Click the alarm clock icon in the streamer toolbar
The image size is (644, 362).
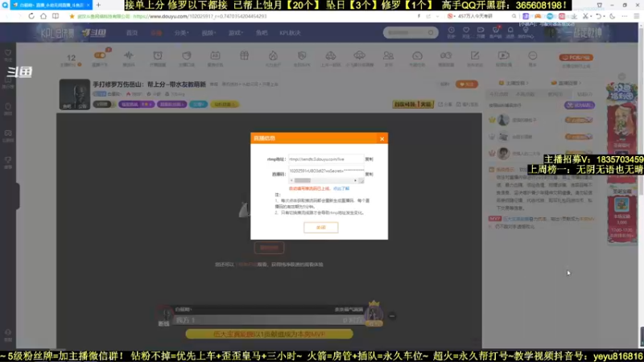158,56
